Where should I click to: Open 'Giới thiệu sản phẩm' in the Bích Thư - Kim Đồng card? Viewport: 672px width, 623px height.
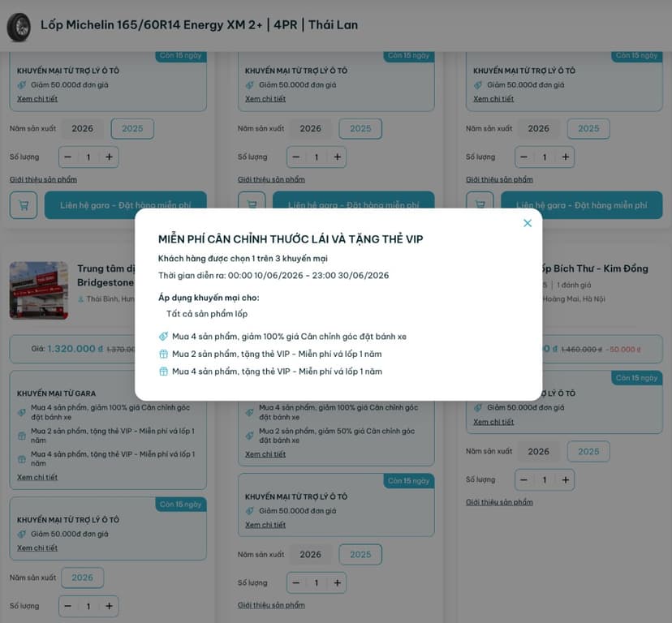(499, 502)
